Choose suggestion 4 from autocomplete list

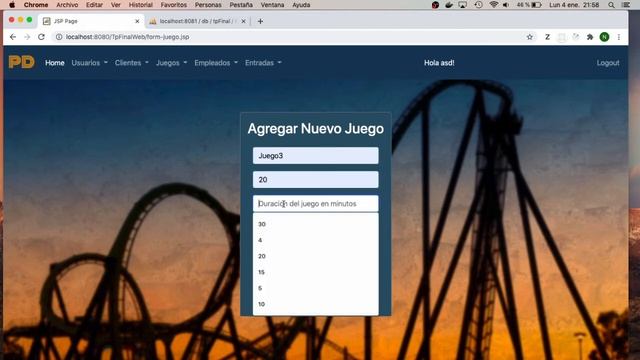tap(316, 240)
